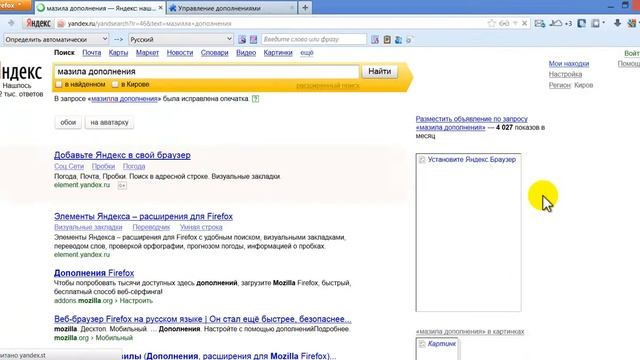Click the first icon right of translator phrase field
The image size is (640, 360).
click(x=375, y=40)
